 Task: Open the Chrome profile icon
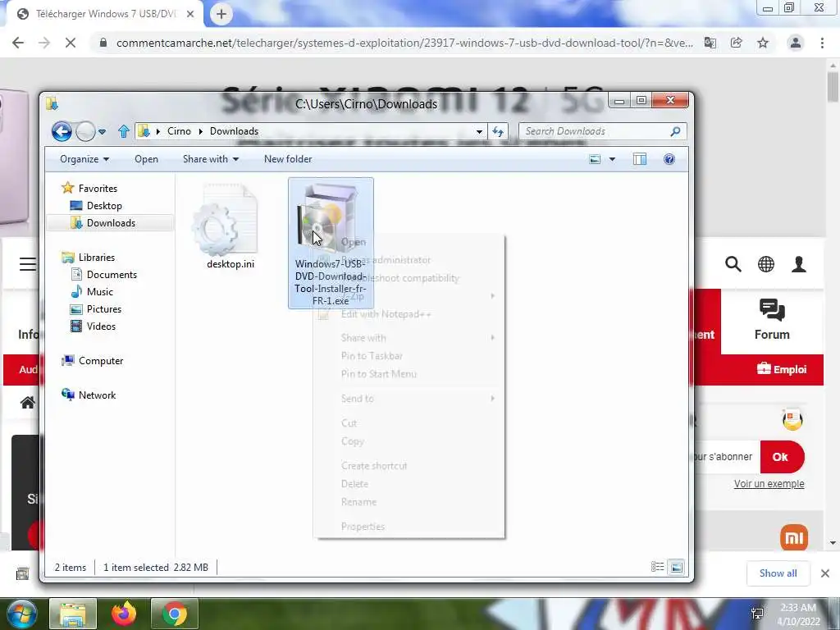point(796,43)
